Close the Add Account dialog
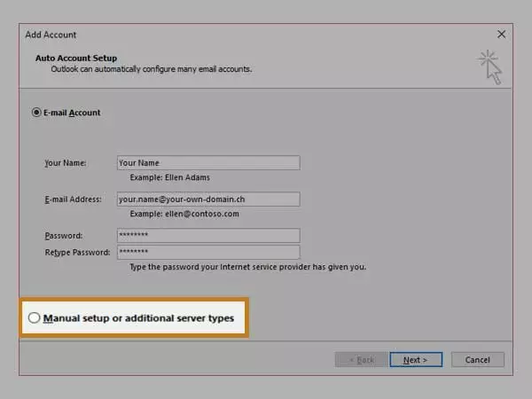Viewport: 532px width, 399px height. (x=501, y=35)
